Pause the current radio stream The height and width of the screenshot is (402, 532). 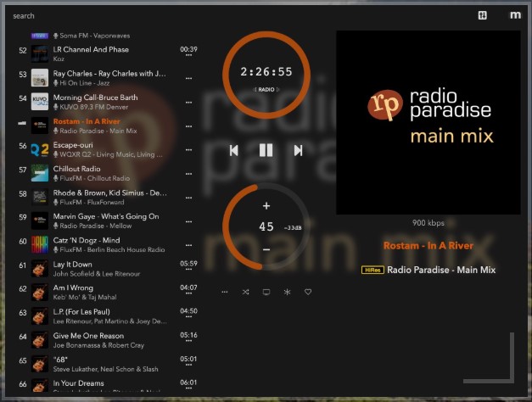point(266,150)
